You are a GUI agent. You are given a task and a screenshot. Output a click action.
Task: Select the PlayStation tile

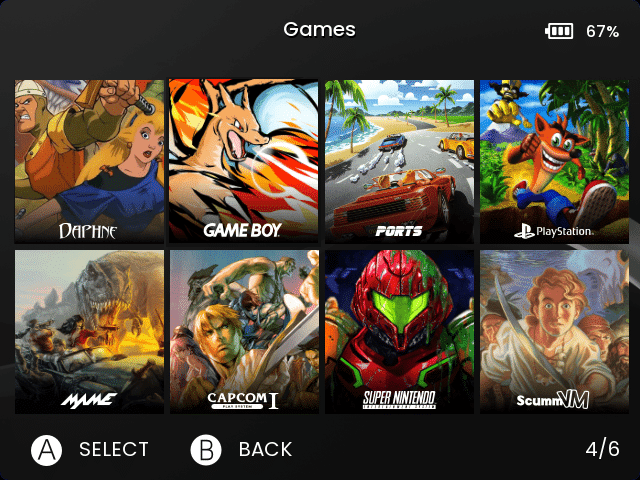tap(554, 161)
